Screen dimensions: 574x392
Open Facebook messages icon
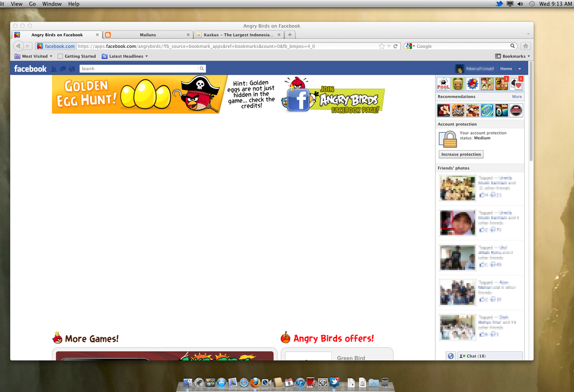coord(63,69)
